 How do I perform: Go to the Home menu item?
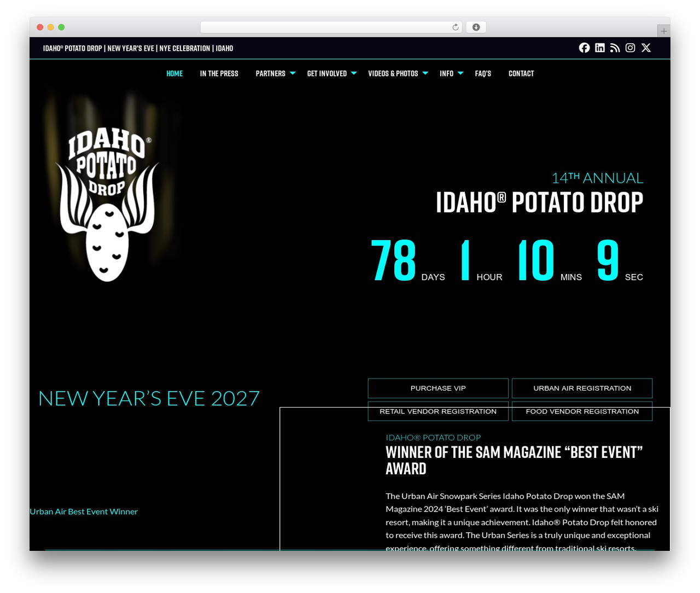click(174, 73)
